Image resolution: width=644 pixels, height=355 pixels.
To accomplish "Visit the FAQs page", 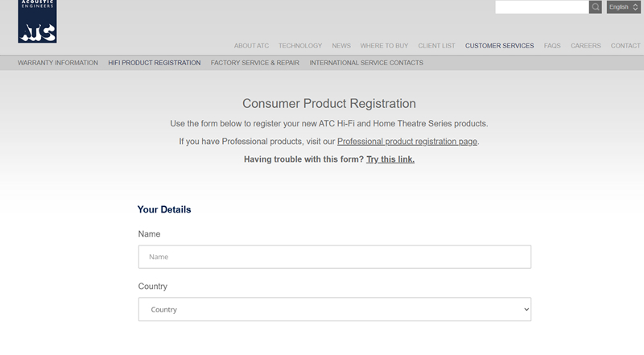I will [x=552, y=46].
